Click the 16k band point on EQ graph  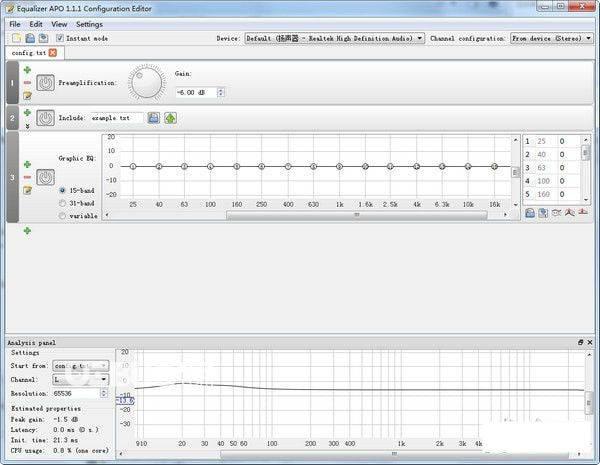pos(494,166)
